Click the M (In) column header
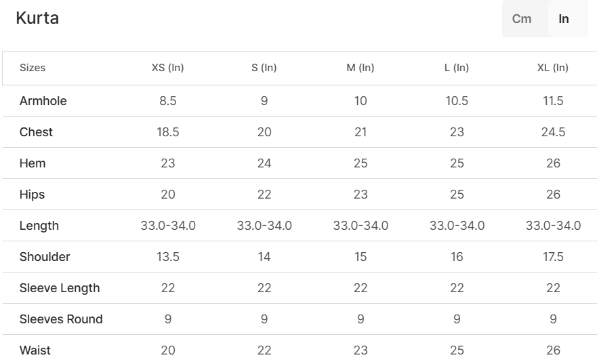597x364 pixels. tap(361, 68)
